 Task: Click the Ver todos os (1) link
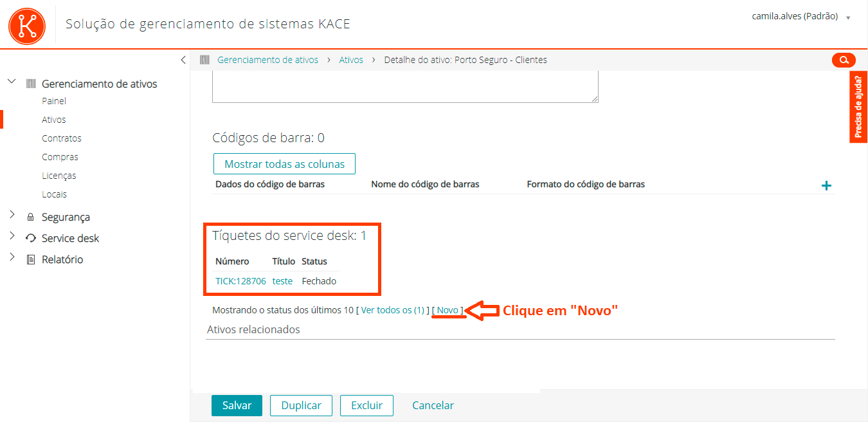pos(393,310)
